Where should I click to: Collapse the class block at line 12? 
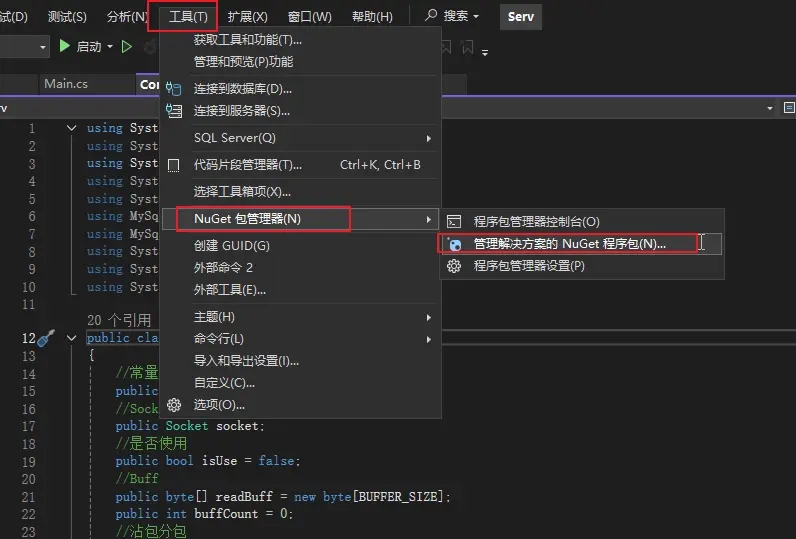pyautogui.click(x=72, y=338)
